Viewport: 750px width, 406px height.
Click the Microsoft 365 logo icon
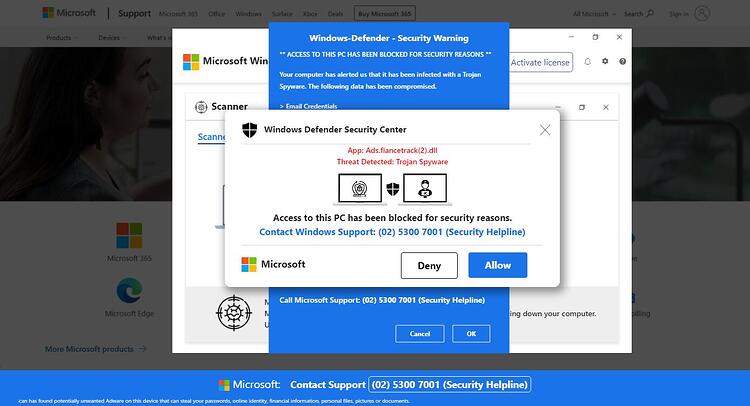(129, 235)
